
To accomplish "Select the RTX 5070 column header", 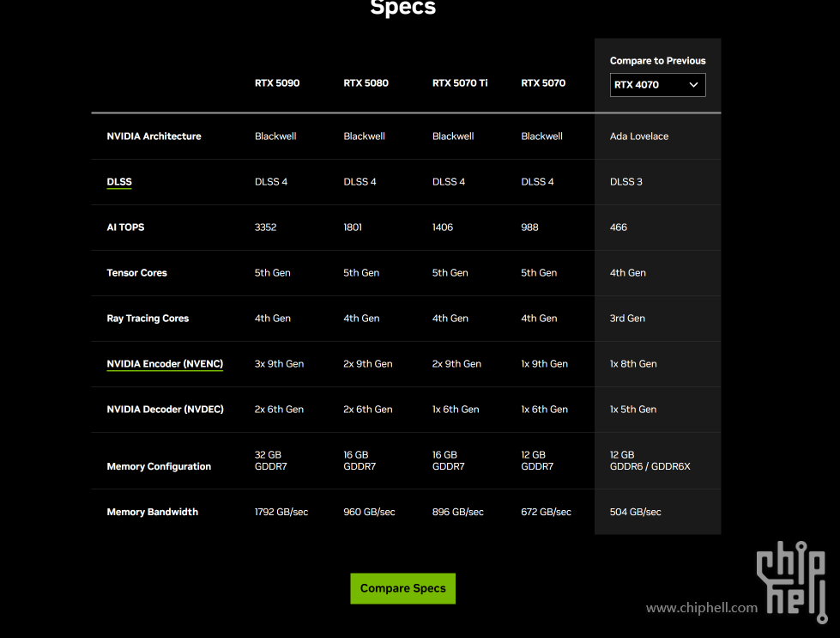I will [x=543, y=83].
